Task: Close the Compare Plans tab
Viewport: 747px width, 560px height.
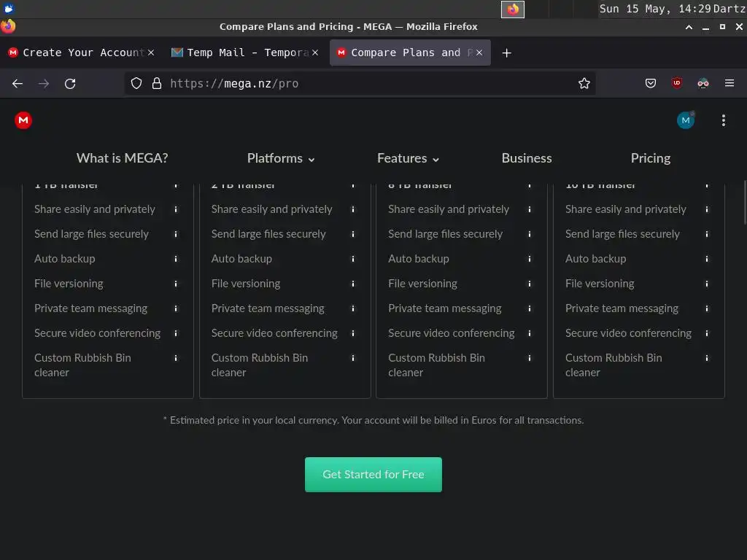Action: 479,52
